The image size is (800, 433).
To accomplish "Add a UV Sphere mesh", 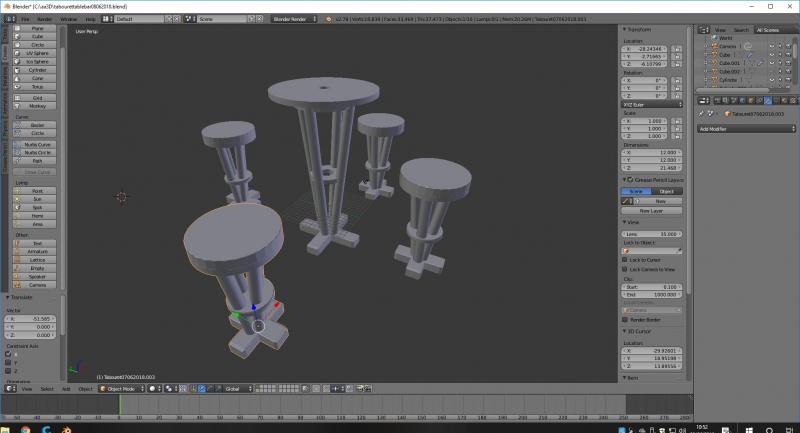I will [x=37, y=53].
